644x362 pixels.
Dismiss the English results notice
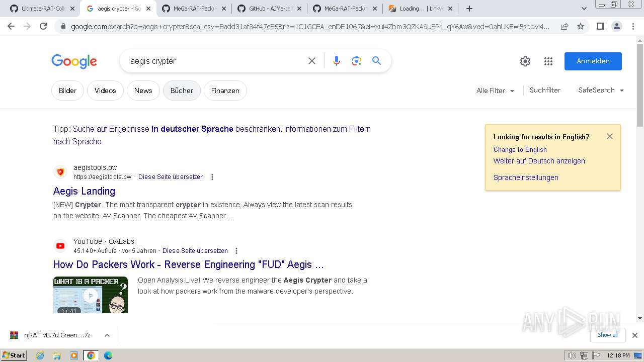(610, 136)
